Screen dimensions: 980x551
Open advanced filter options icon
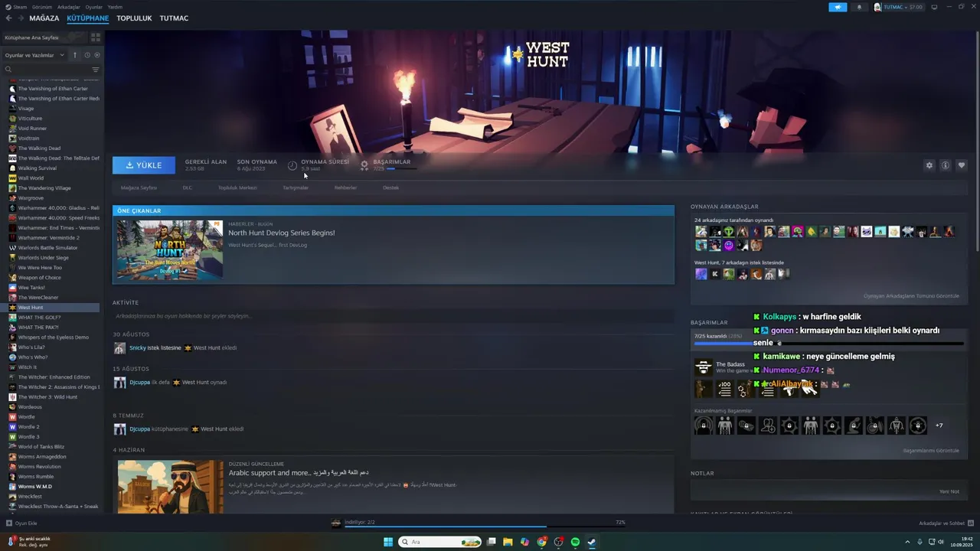point(96,70)
